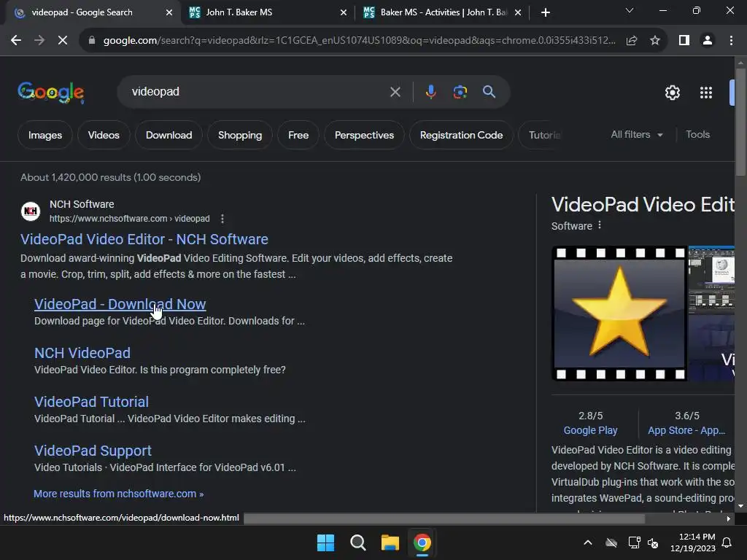Open the three-dot menu next to nchsoftware result

(x=222, y=219)
